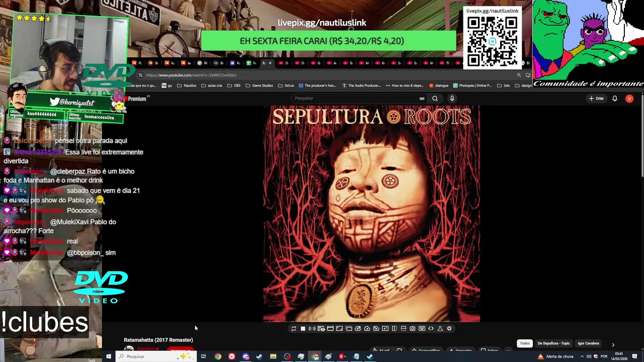Open the How to mix 8 steps bookmark
Viewport: 644px width, 362px height.
(x=405, y=85)
